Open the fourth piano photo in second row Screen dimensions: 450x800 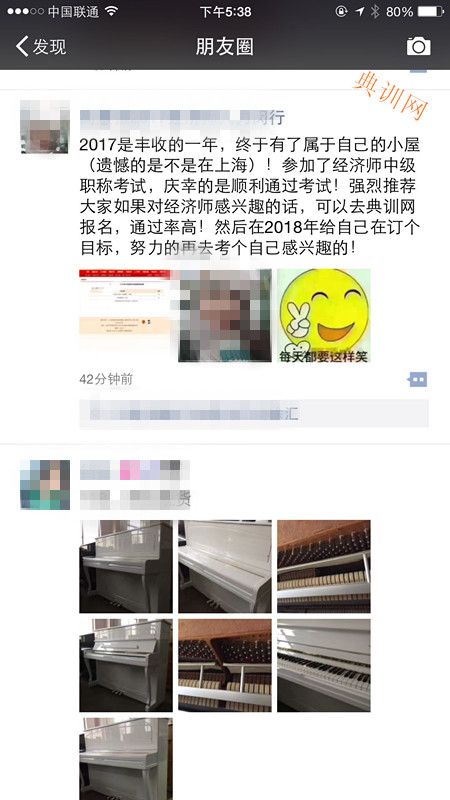126,665
